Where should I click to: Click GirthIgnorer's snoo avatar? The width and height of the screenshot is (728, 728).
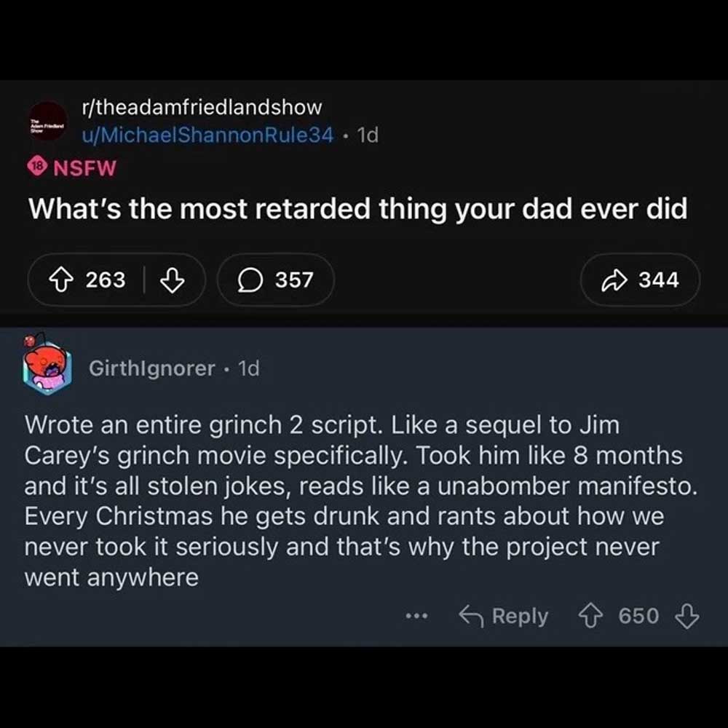click(x=47, y=369)
